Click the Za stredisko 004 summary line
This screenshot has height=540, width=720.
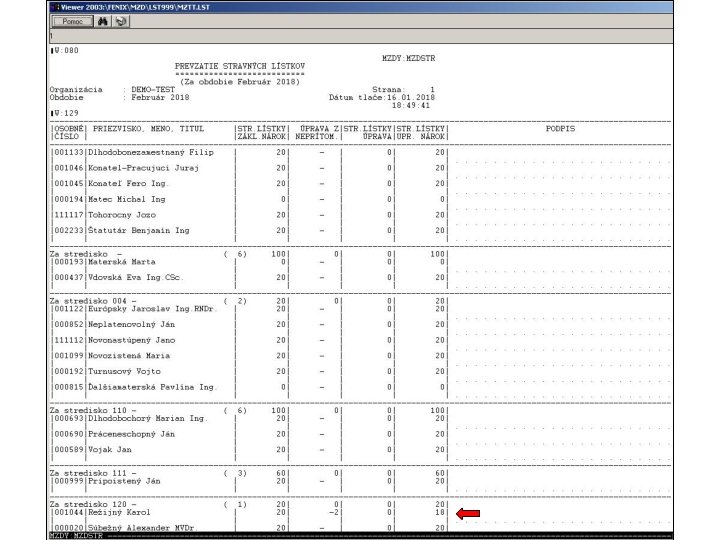[x=248, y=301]
